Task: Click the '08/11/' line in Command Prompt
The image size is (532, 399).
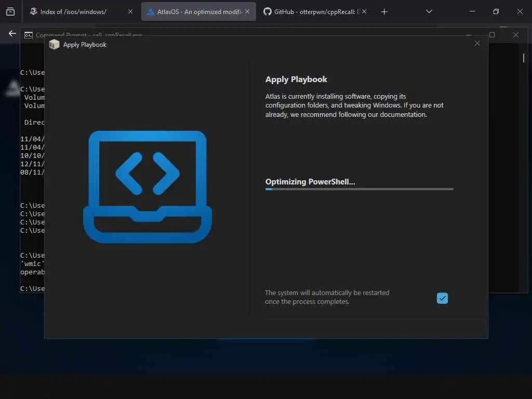Action: click(33, 172)
